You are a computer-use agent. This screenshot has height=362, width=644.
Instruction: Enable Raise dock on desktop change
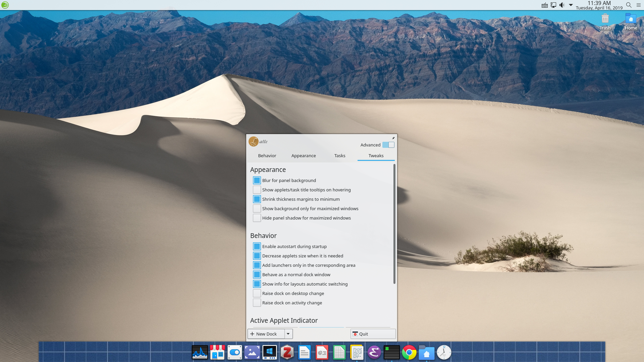pos(257,293)
